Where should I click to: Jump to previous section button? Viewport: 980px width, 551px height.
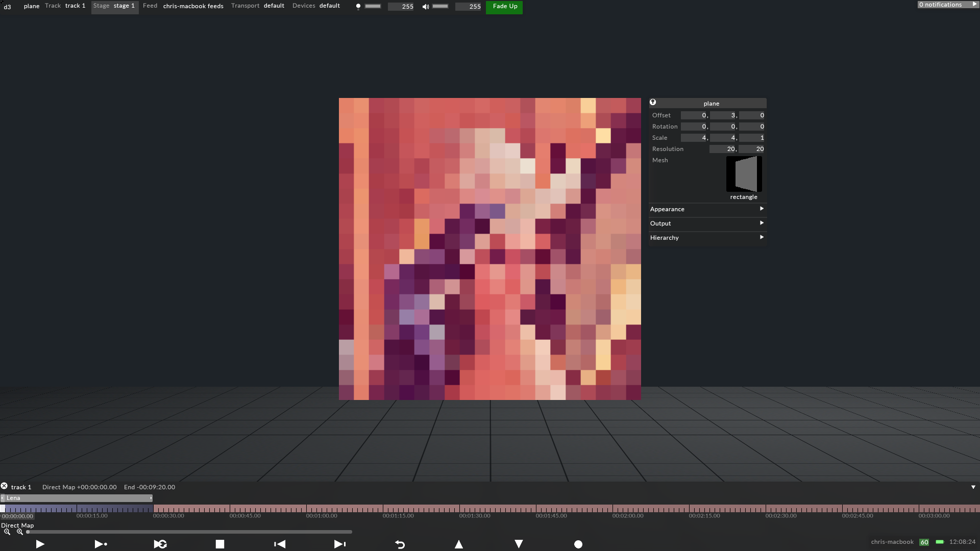(280, 544)
